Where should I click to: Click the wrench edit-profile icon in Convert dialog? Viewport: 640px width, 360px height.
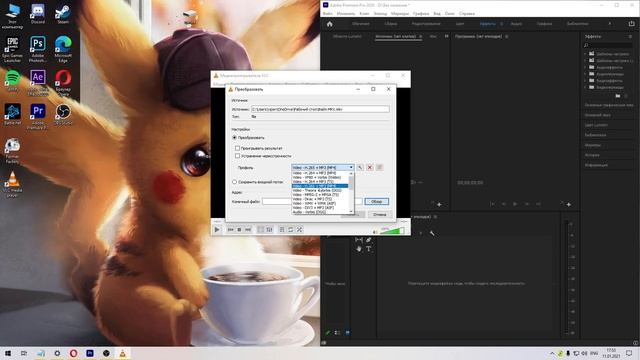pos(360,167)
